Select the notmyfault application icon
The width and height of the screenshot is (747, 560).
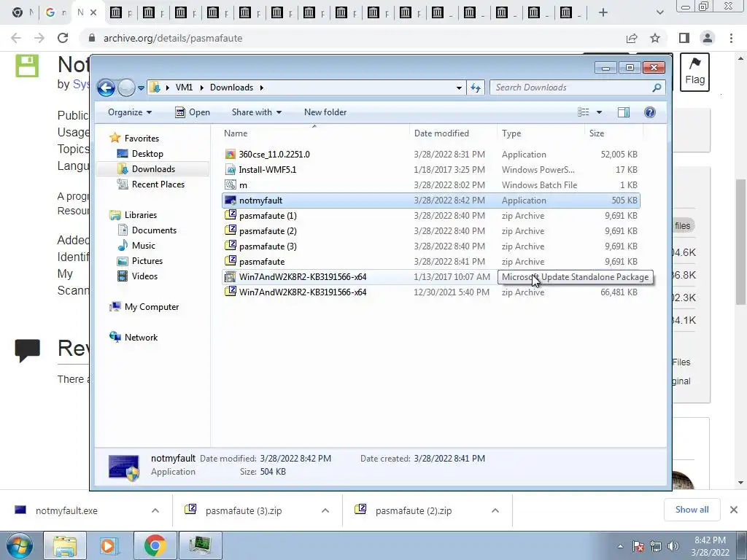231,201
